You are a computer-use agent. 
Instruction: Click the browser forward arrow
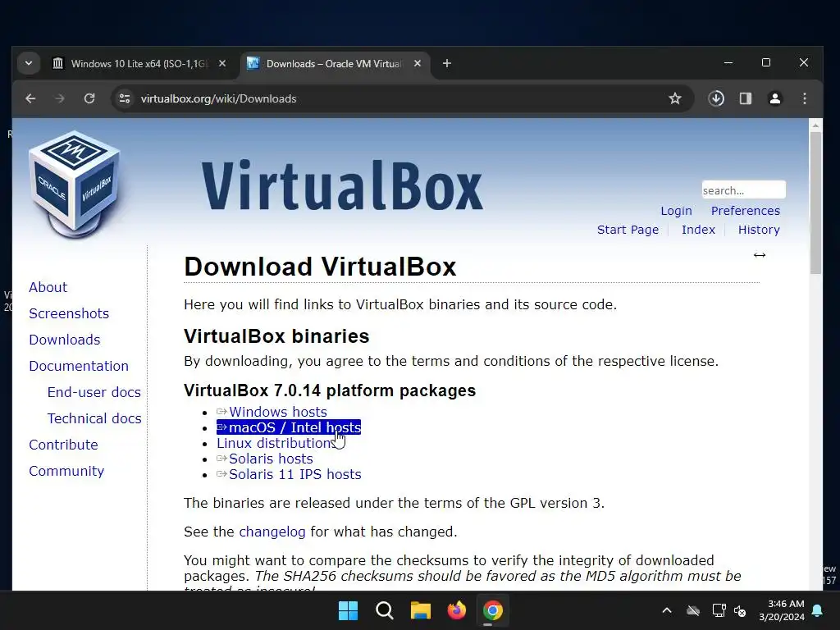(59, 98)
